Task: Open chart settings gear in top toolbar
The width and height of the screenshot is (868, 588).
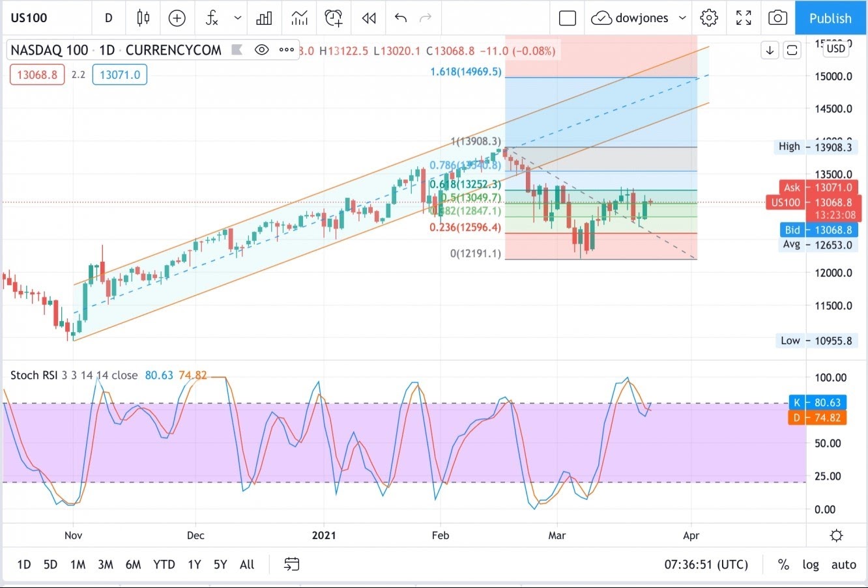Action: (709, 18)
